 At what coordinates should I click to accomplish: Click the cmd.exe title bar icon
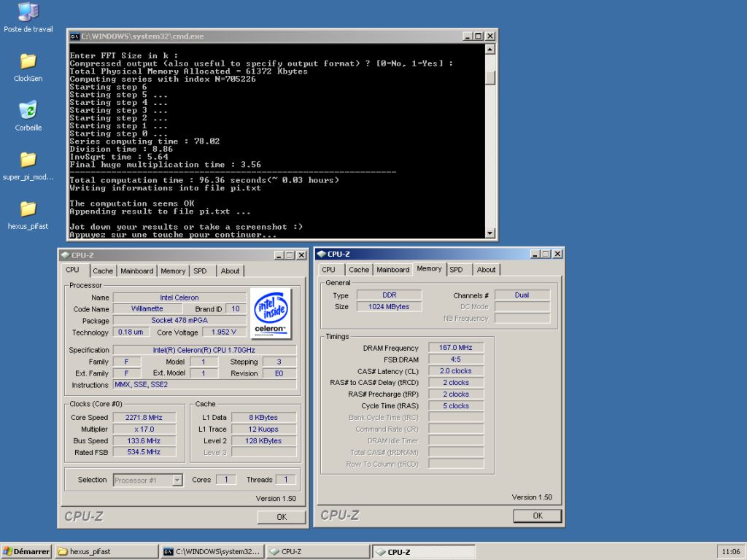75,36
